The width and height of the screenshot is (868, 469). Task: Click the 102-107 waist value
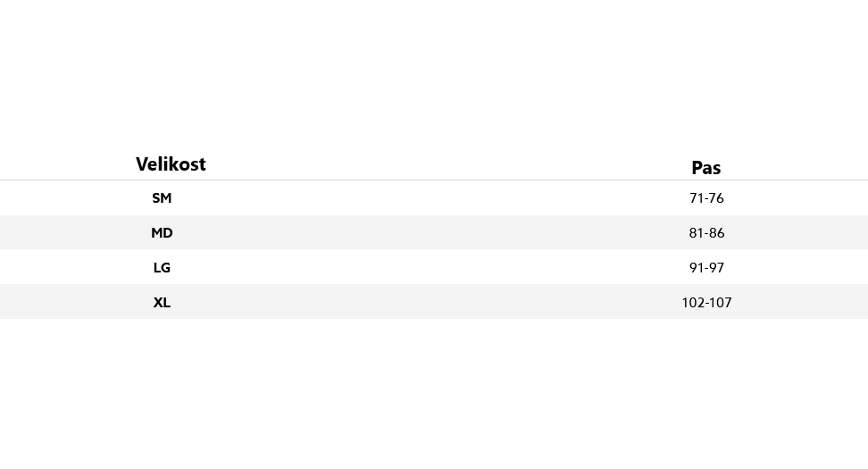tap(706, 303)
